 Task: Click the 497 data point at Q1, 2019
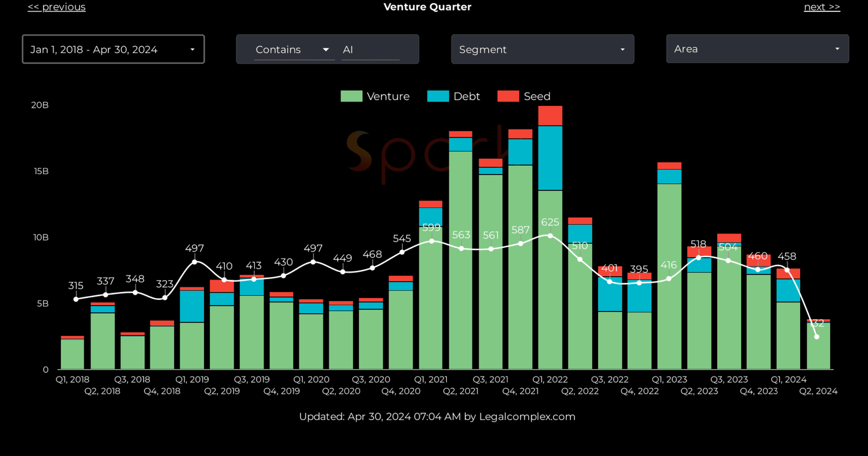coord(194,262)
